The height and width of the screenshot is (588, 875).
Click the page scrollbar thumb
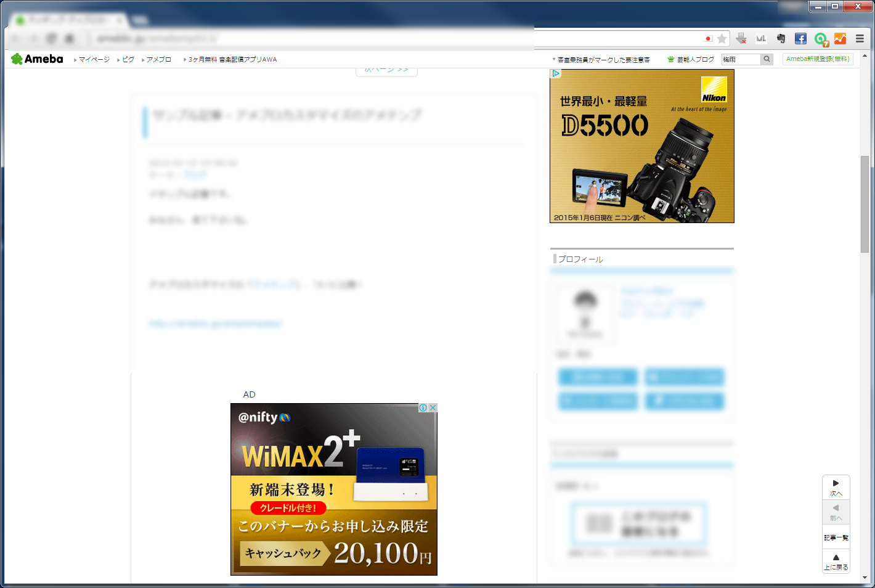[865, 204]
